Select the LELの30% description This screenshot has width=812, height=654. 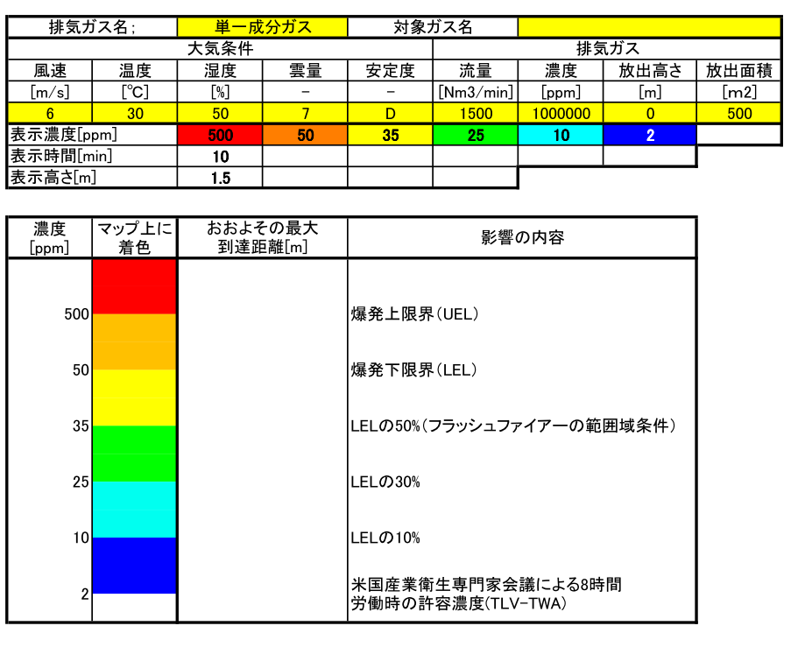(x=385, y=482)
